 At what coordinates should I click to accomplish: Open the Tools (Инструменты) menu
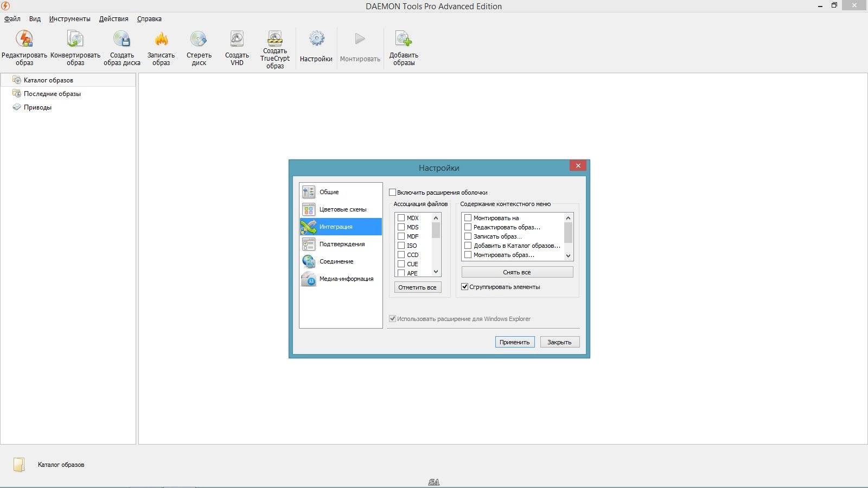click(69, 19)
